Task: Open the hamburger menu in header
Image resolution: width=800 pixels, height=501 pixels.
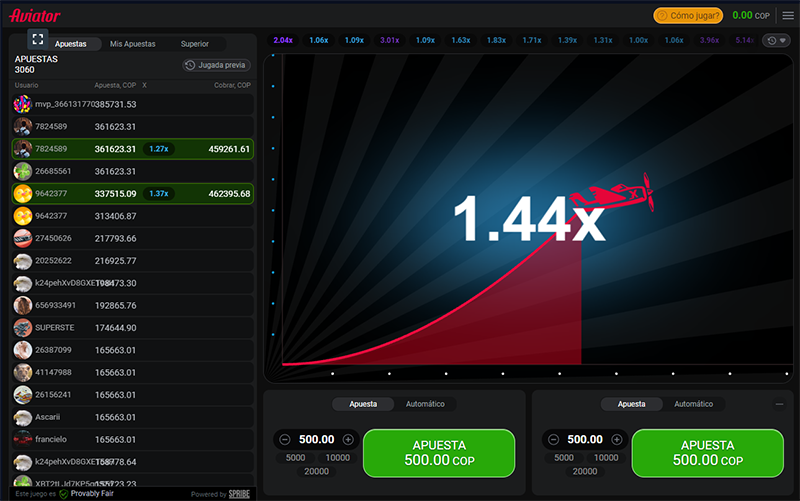Action: 787,15
